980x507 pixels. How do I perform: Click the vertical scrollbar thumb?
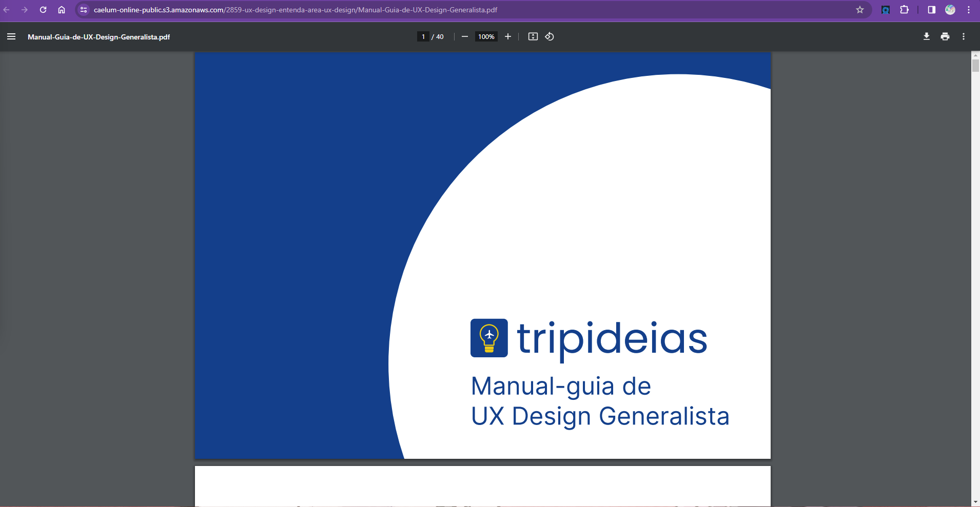tap(975, 66)
